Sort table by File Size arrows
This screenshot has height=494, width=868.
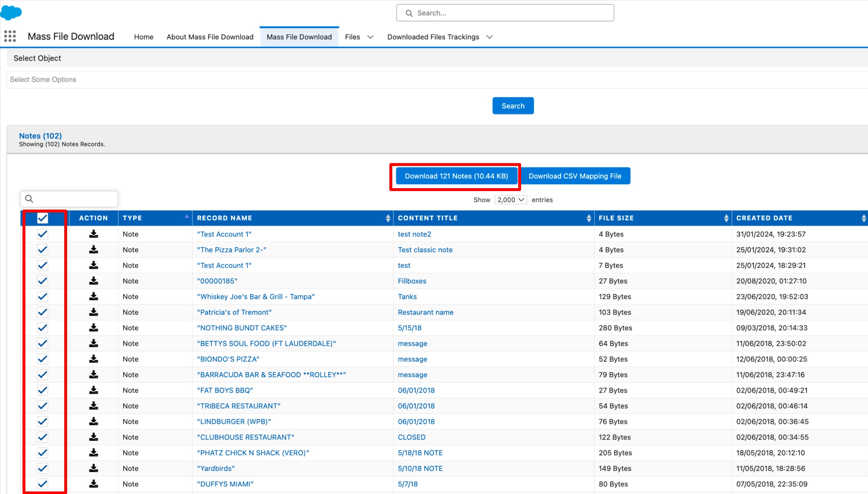[726, 218]
